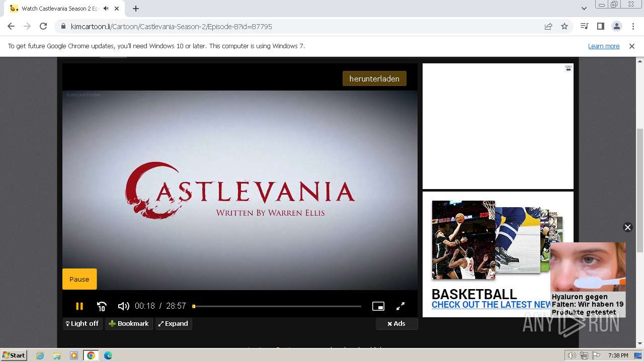Open the Learn more link
The width and height of the screenshot is (644, 362).
click(x=604, y=46)
